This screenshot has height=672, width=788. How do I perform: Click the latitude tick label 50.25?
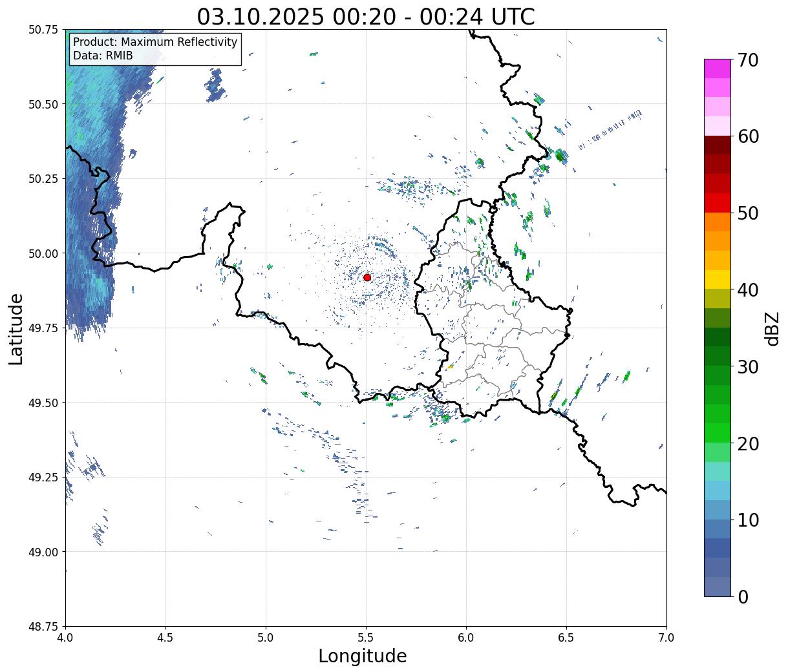[43, 179]
